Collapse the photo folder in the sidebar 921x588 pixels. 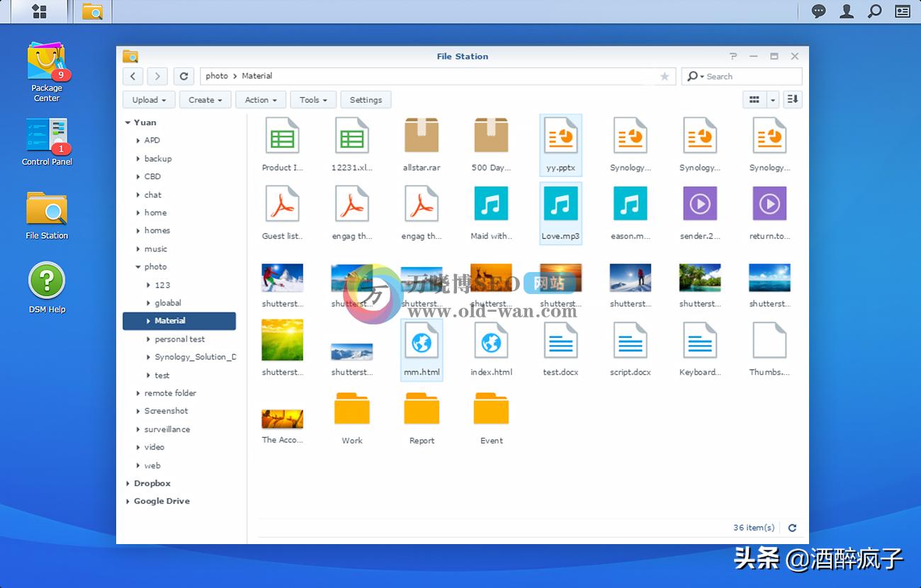point(138,266)
